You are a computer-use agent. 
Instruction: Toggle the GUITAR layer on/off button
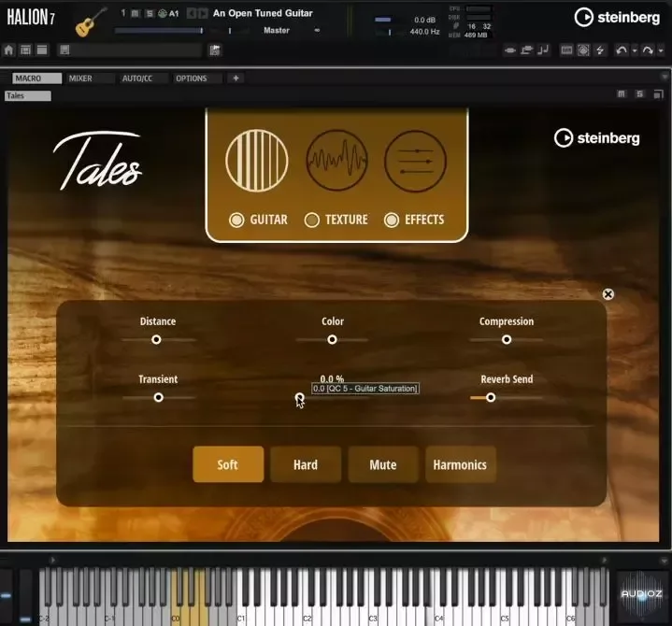coord(236,220)
